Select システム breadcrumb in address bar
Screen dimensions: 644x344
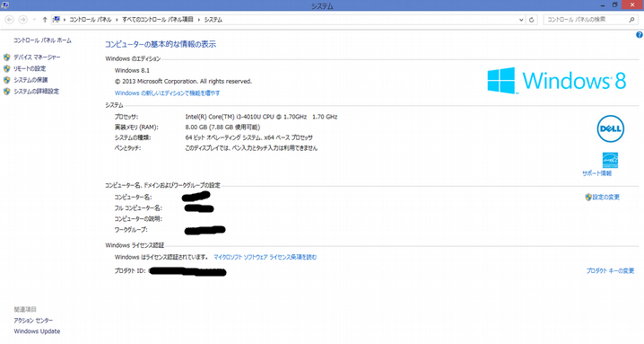(213, 20)
